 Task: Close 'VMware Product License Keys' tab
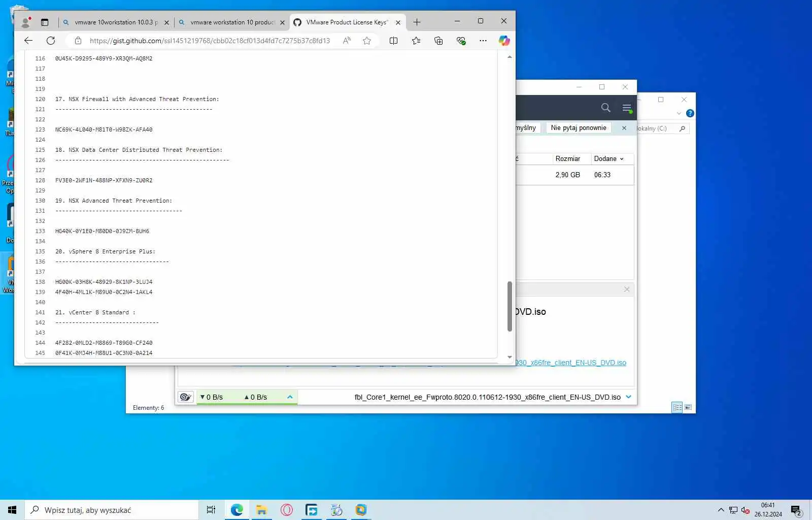(x=398, y=22)
